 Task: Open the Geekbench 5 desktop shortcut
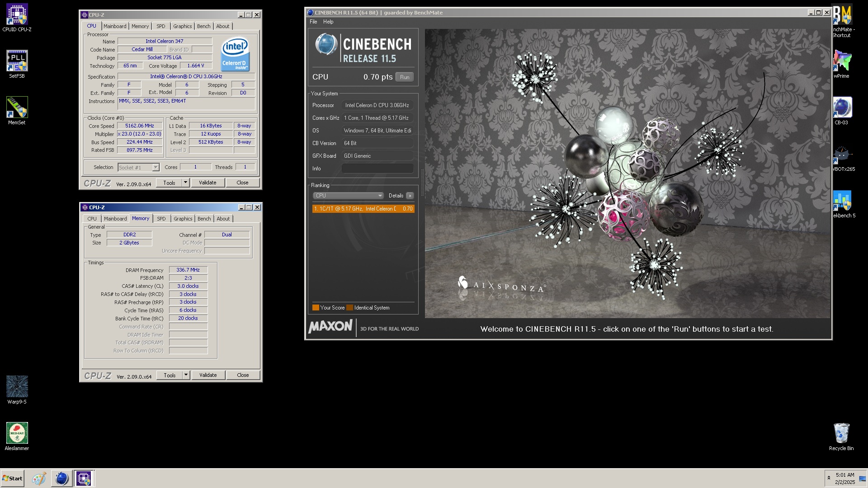842,200
